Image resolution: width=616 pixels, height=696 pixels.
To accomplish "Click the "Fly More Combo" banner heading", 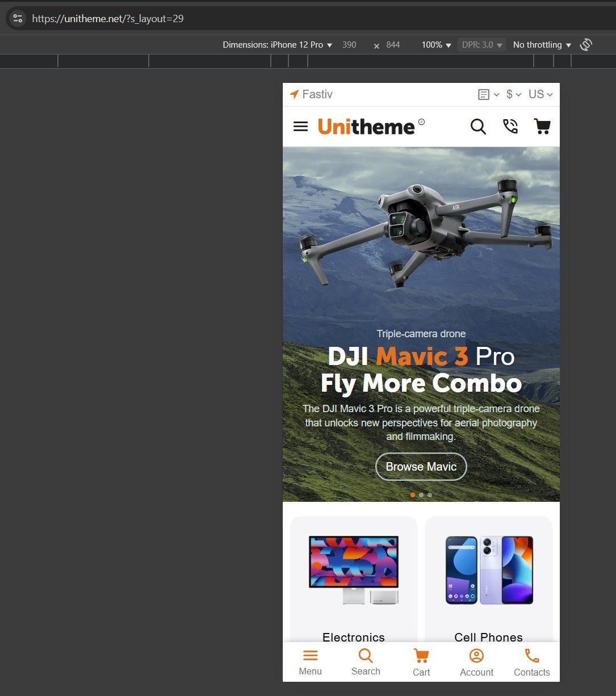I will click(421, 384).
